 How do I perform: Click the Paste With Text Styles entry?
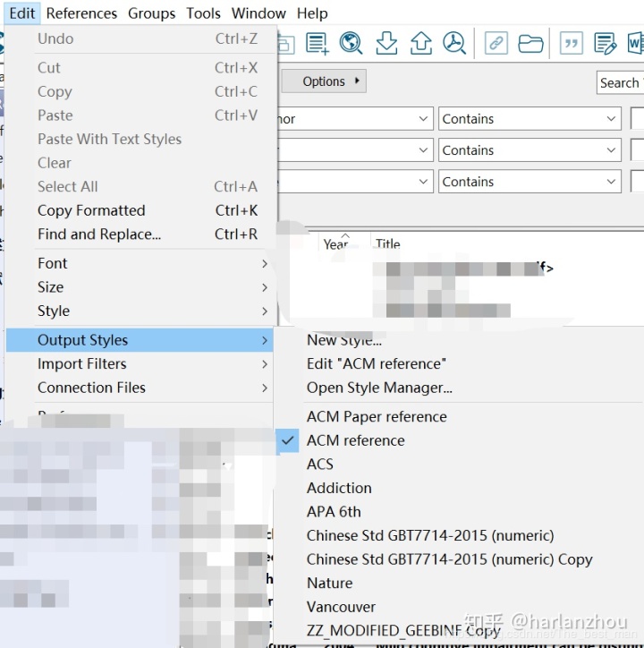click(140, 140)
